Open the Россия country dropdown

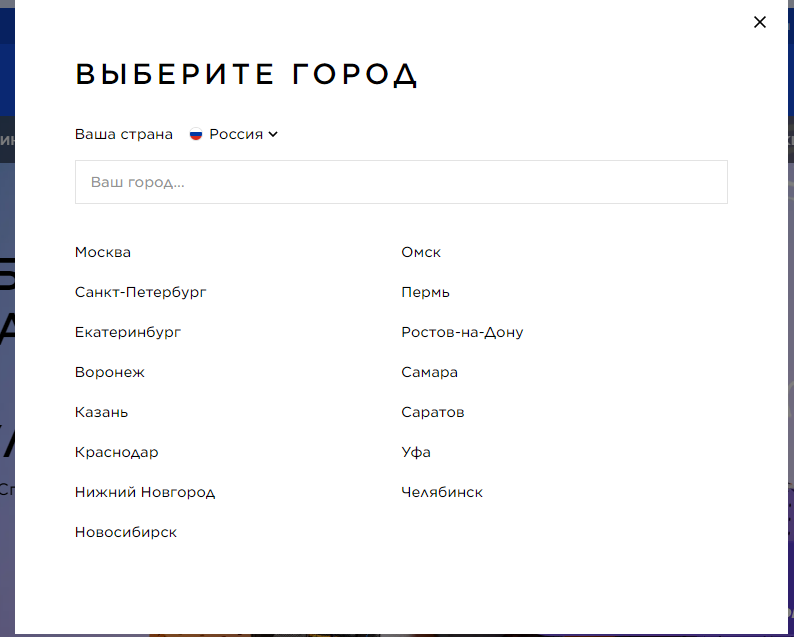[236, 134]
